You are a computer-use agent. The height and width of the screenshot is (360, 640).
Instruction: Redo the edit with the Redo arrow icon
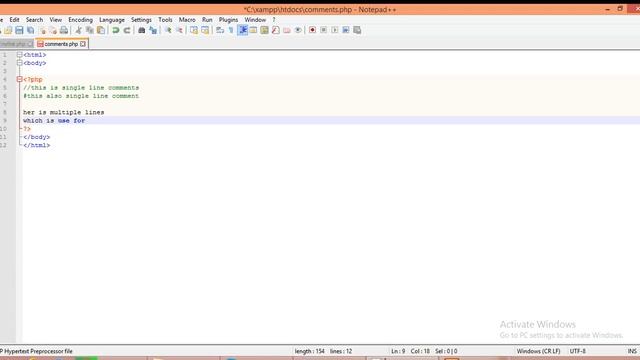tap(127, 30)
